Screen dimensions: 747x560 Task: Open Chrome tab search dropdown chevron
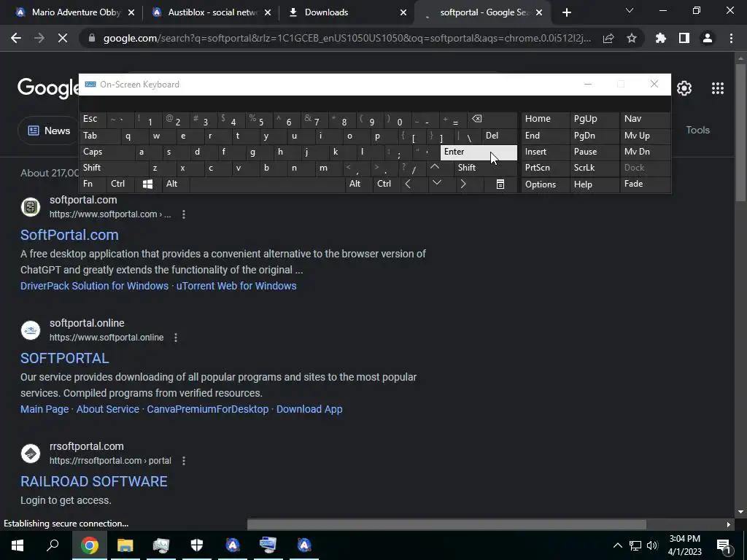pos(630,11)
